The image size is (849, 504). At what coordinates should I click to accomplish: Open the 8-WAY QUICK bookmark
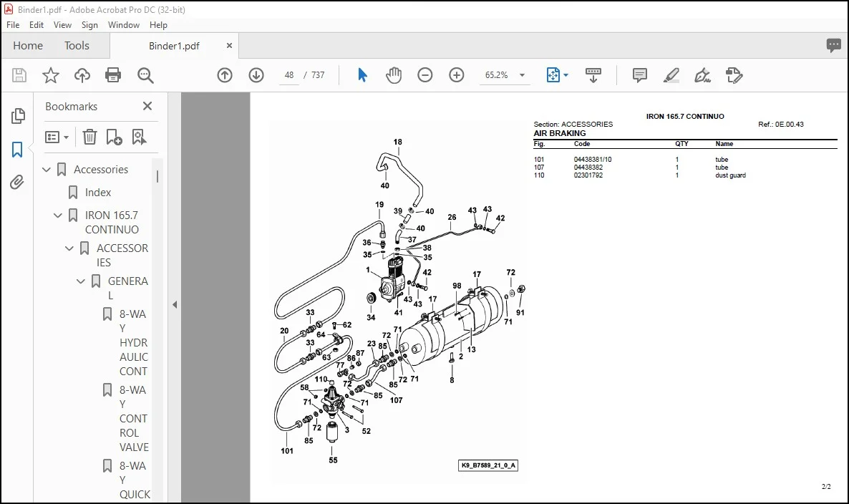(x=135, y=480)
